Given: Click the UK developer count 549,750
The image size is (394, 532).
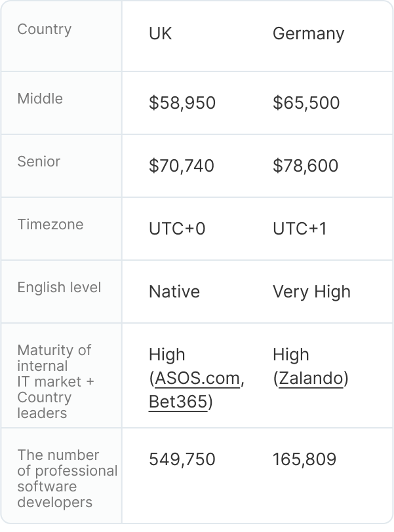Looking at the screenshot, I should tap(182, 459).
